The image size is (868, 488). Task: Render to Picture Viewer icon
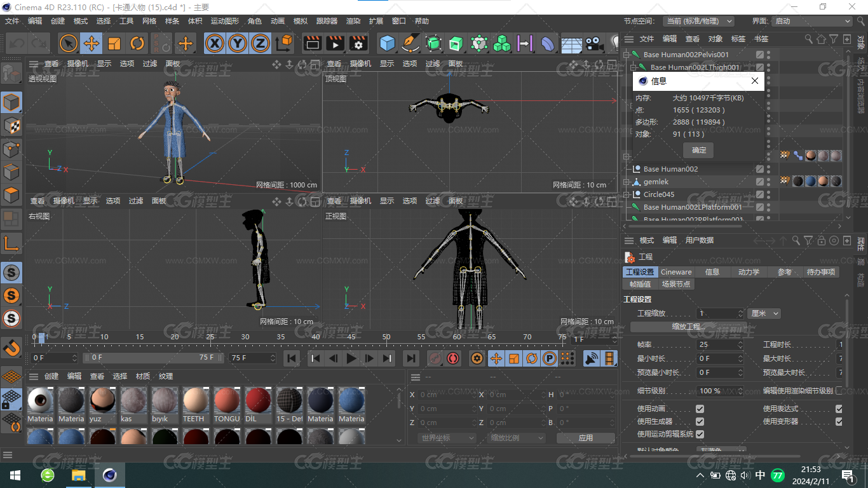336,43
